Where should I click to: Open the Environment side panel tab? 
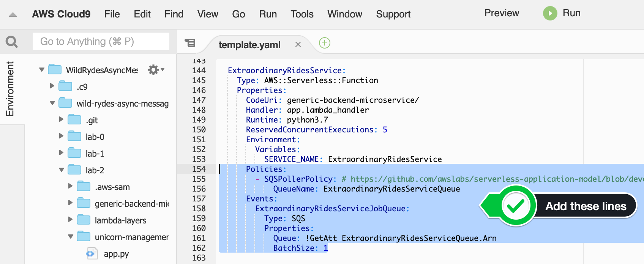pos(10,89)
